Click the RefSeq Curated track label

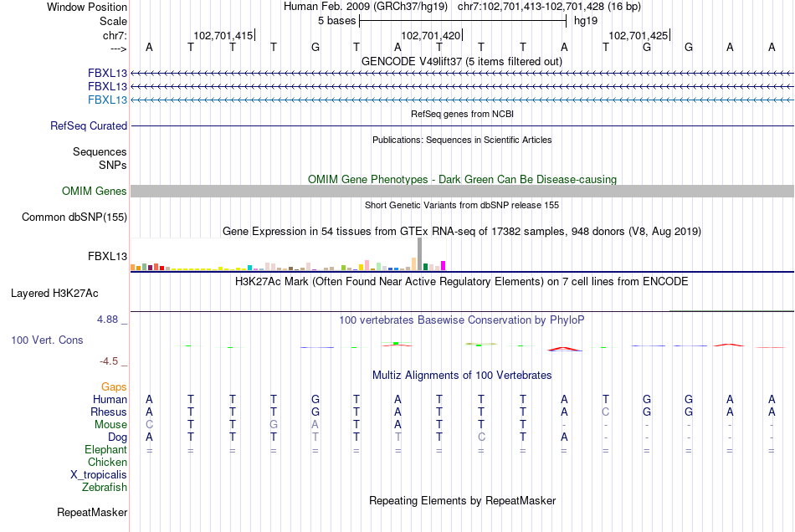click(x=88, y=125)
